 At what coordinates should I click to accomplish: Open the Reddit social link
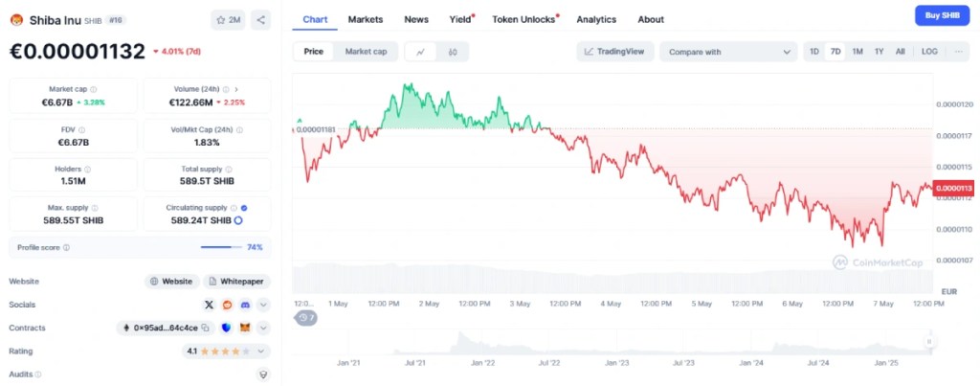tap(227, 305)
